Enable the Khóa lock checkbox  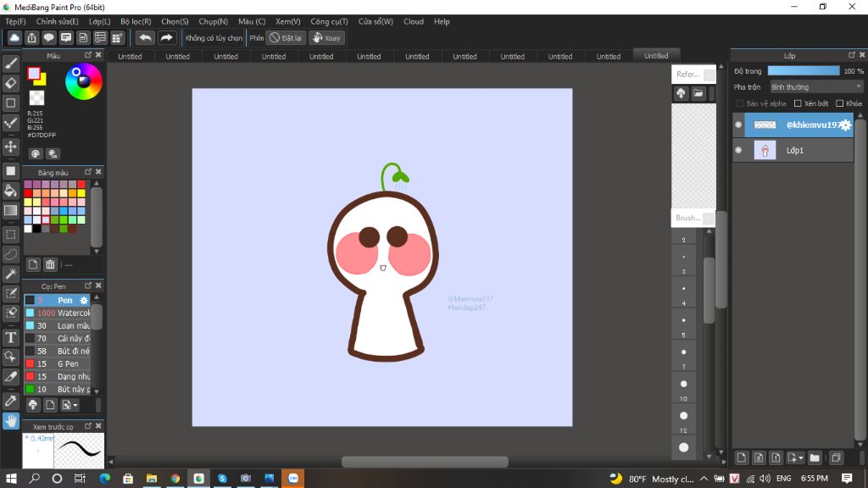pyautogui.click(x=840, y=103)
